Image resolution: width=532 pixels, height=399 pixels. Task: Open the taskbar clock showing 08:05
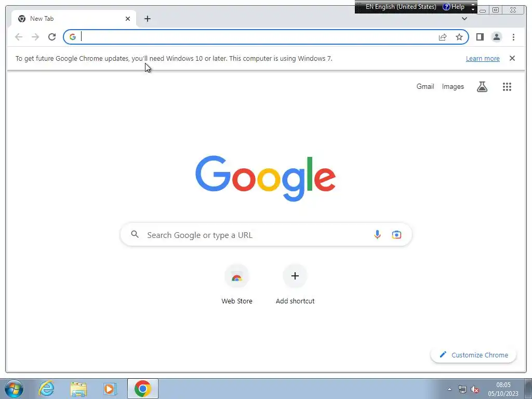pyautogui.click(x=503, y=389)
